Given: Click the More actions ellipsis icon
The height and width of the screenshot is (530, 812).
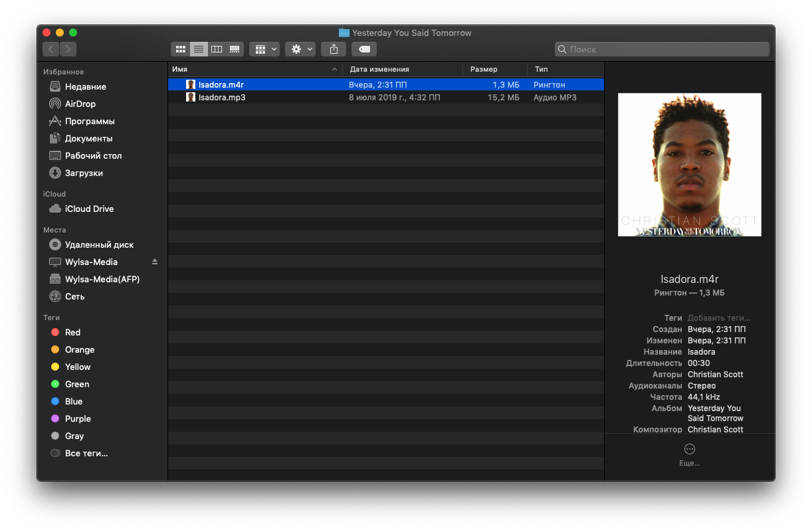Looking at the screenshot, I should [689, 449].
